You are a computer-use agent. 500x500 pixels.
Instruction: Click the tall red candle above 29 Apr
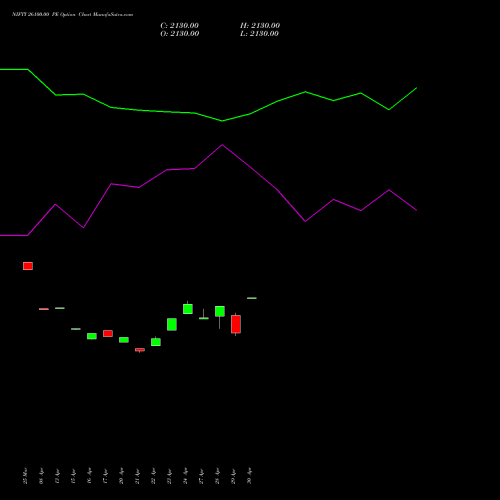click(236, 324)
